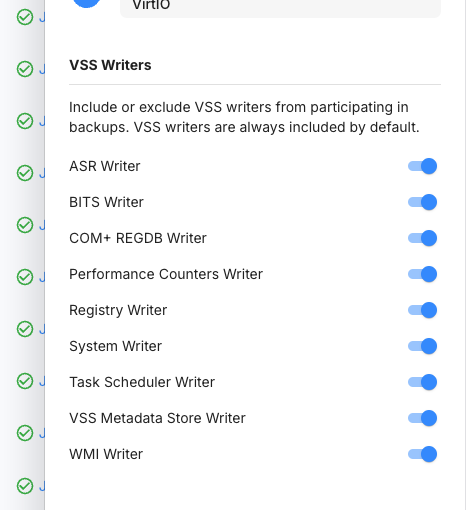Click the last green checkmark at the bottom
The height and width of the screenshot is (510, 466).
(25, 486)
